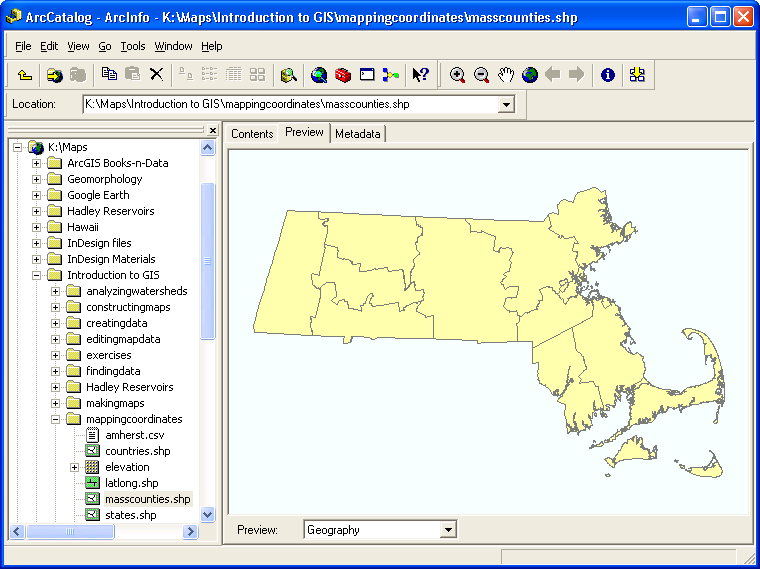Click the tree scroll left arrow

click(x=17, y=532)
